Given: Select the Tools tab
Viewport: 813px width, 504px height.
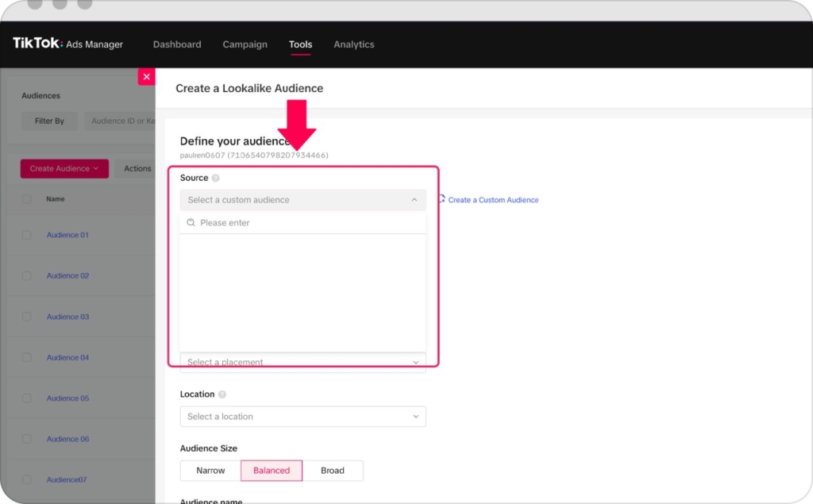Looking at the screenshot, I should [x=300, y=44].
